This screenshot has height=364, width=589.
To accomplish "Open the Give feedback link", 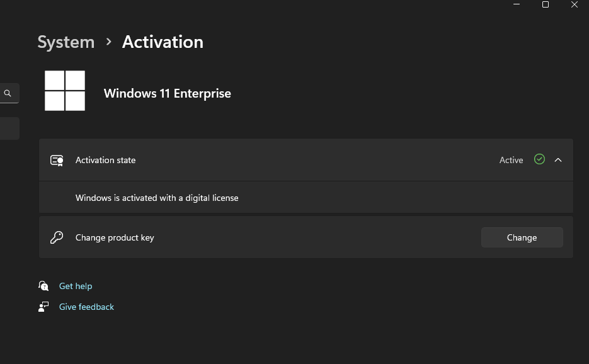I will click(x=86, y=307).
